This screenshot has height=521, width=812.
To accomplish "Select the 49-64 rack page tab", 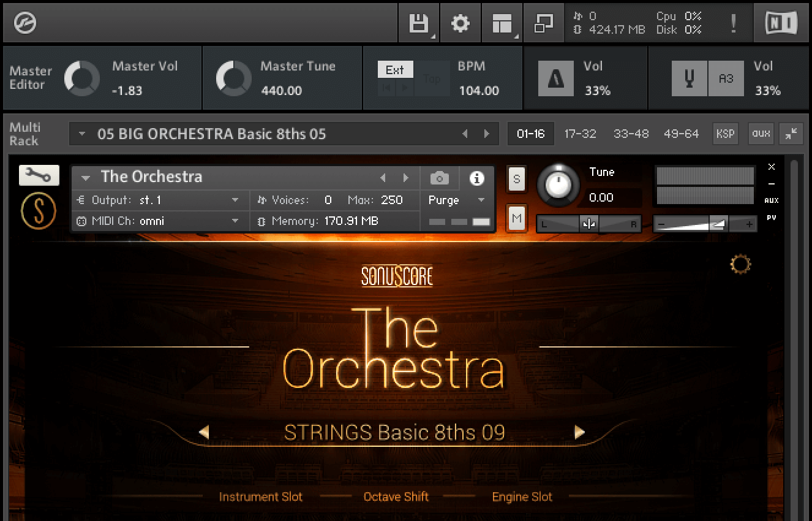I will click(682, 134).
